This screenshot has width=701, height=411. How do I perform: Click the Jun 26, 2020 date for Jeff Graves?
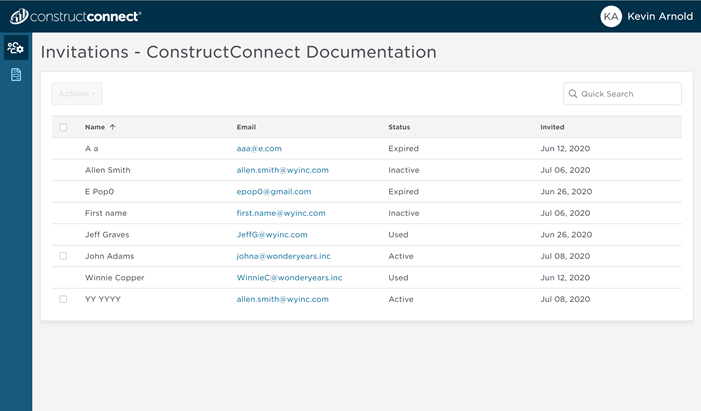point(566,234)
